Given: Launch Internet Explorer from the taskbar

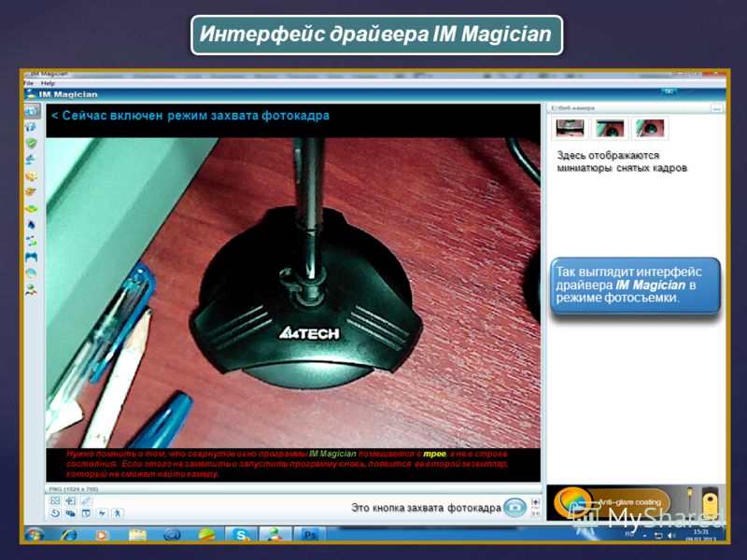Looking at the screenshot, I should coord(69,535).
